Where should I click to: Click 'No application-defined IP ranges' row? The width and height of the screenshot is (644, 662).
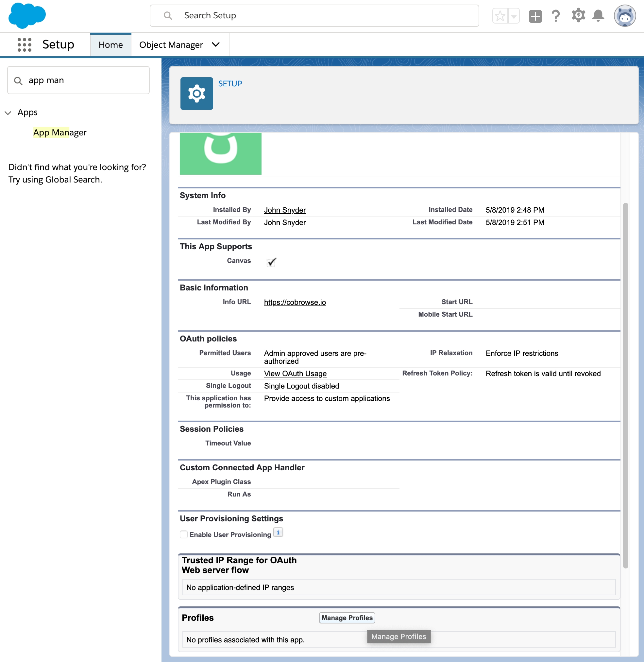click(399, 587)
